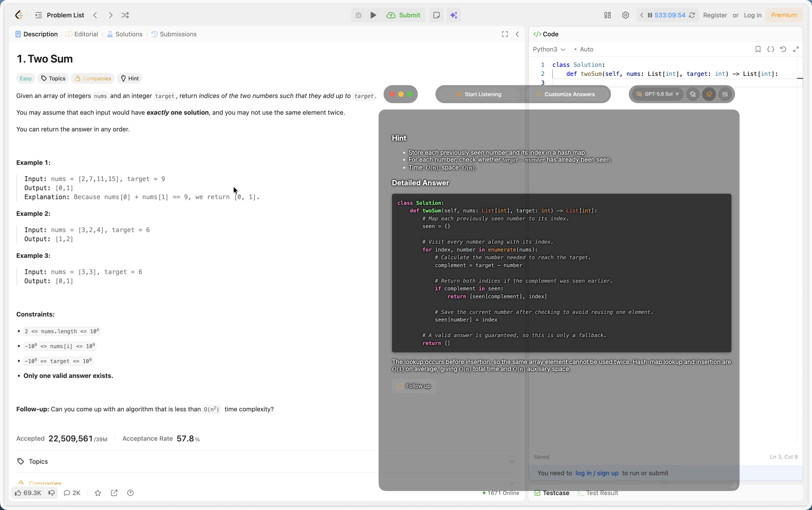Show the Hint chip
The height and width of the screenshot is (510, 812).
(x=130, y=78)
